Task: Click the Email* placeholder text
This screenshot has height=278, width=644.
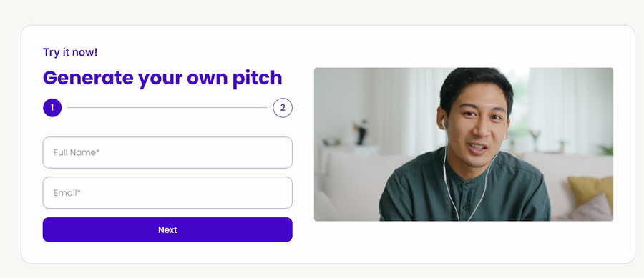Action: 67,193
